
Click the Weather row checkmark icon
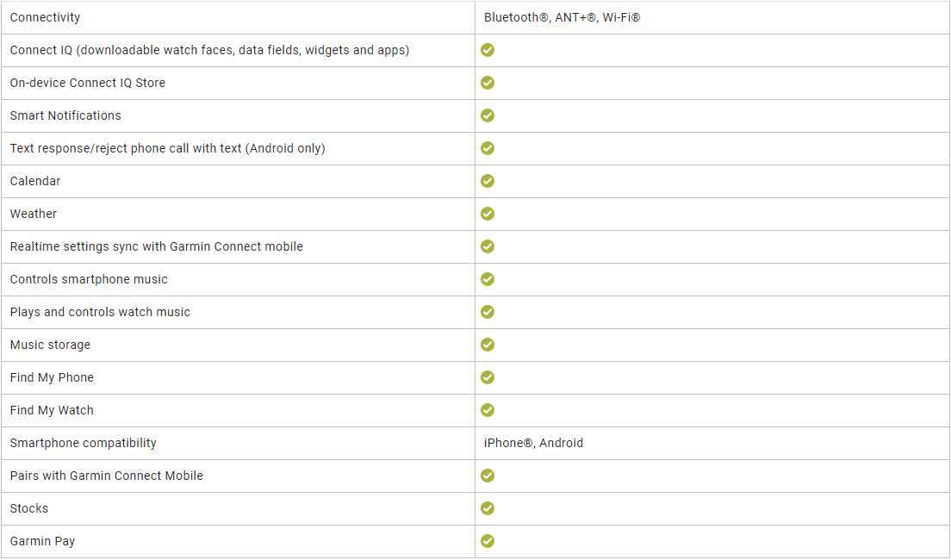point(487,214)
